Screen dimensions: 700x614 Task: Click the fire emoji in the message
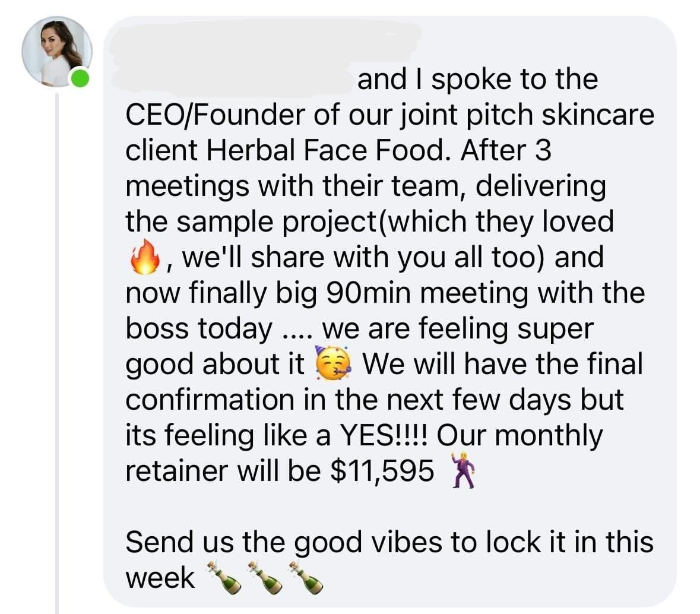click(144, 258)
